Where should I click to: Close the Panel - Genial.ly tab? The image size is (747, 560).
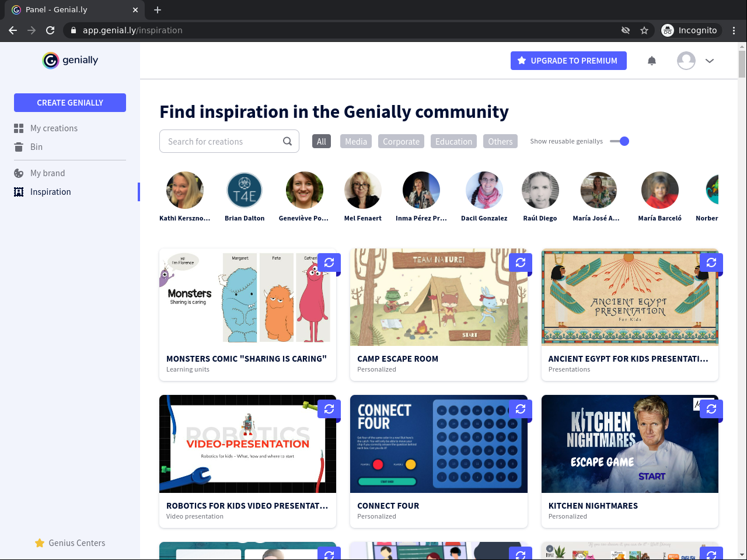point(135,10)
